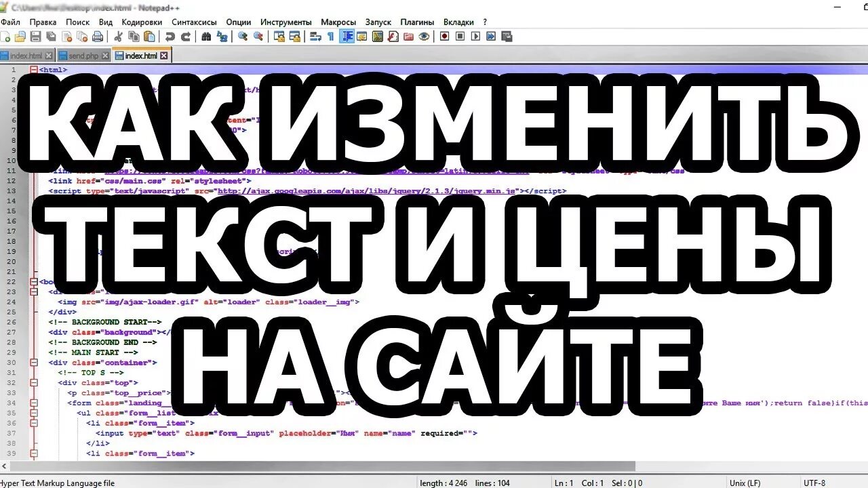The height and width of the screenshot is (488, 868).
Task: Click Unix (LF) in status bar
Action: click(x=746, y=483)
